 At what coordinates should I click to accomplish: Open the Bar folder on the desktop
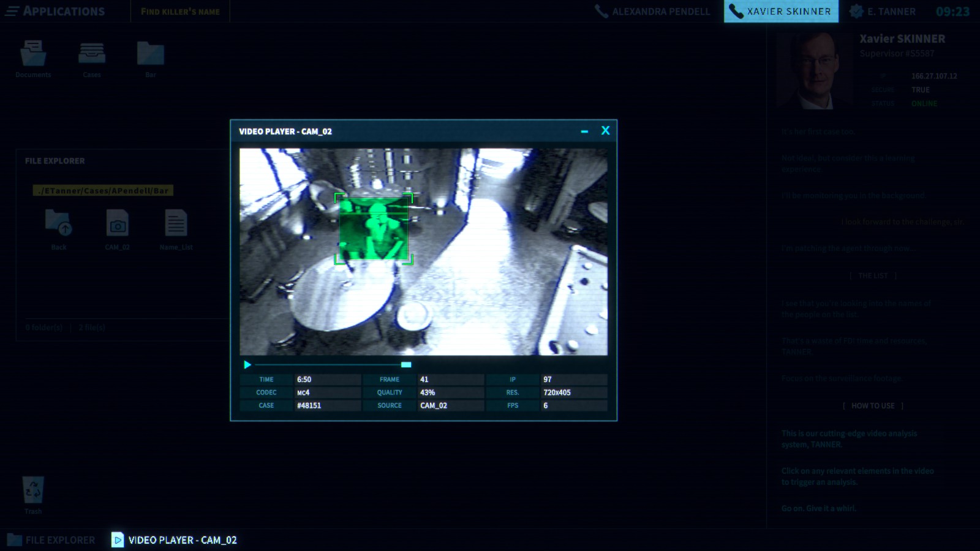(149, 55)
